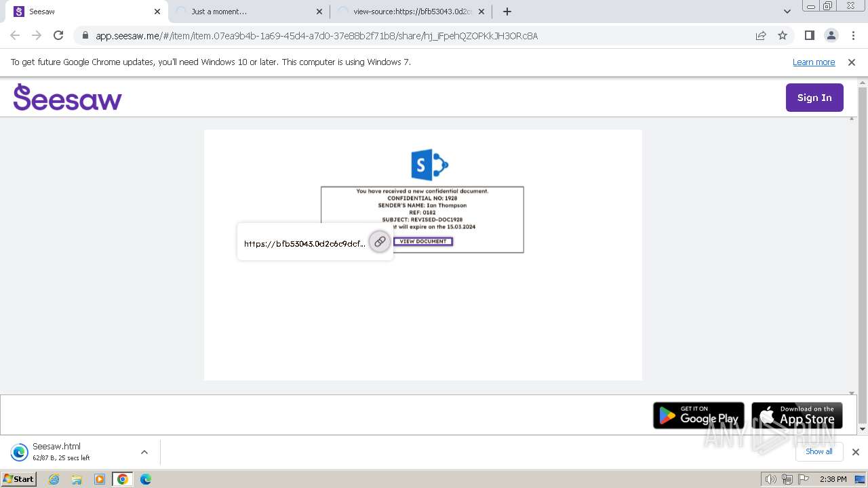868x488 pixels.
Task: Click the Chrome taskbar icon
Action: coord(122,479)
